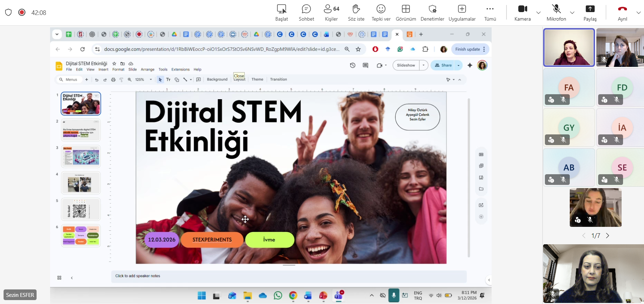The image size is (644, 304).
Task: Open the Kişiler participants list
Action: pos(331,12)
